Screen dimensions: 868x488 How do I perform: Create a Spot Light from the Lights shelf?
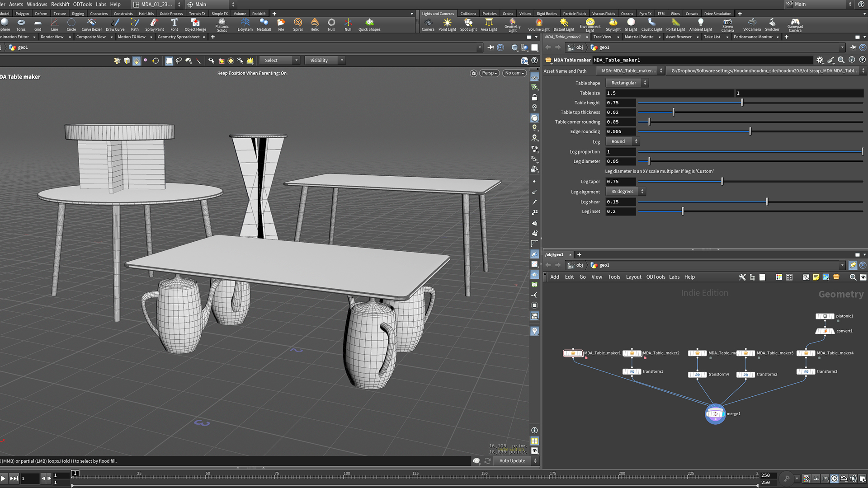click(x=468, y=25)
